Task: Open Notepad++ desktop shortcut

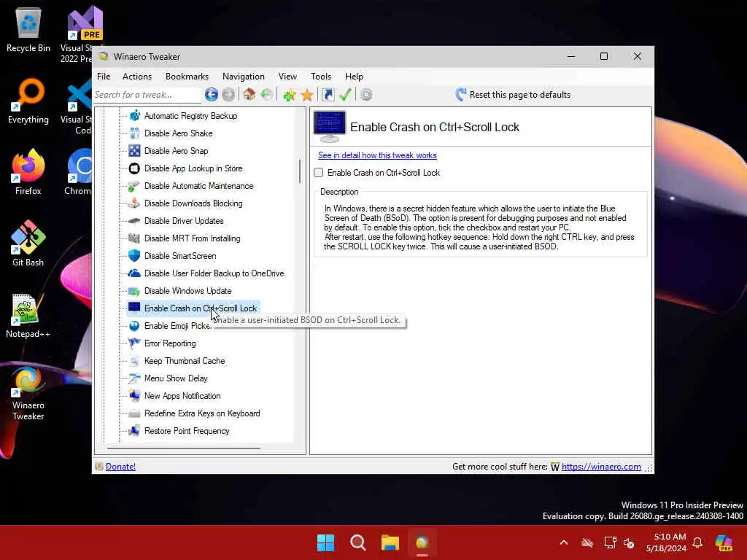Action: [28, 315]
